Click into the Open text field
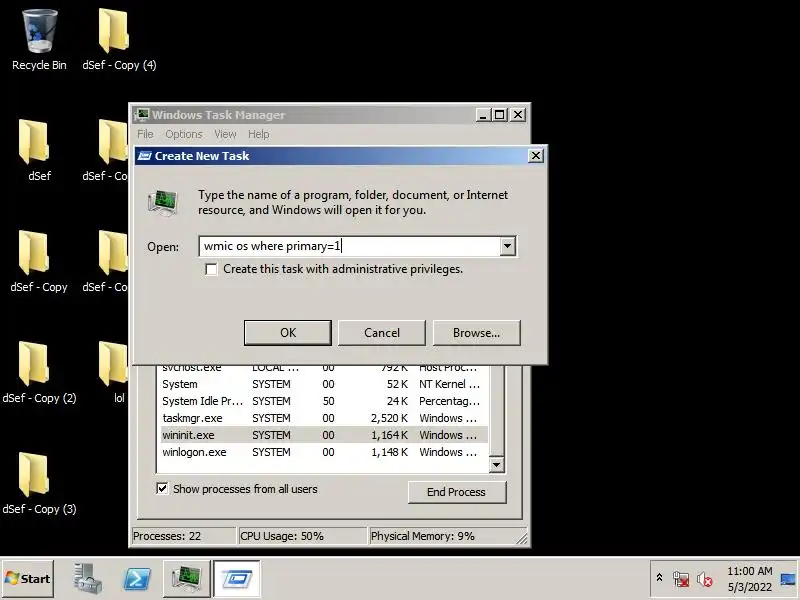Screen dimensions: 800x600 point(349,246)
